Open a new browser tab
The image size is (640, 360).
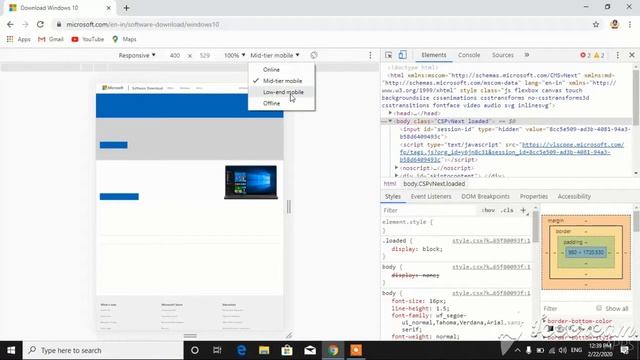point(127,8)
